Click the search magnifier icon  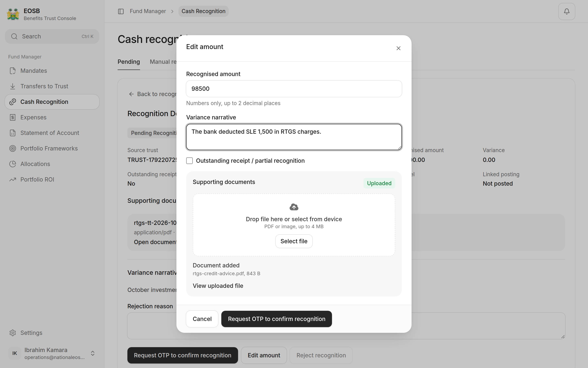click(x=14, y=37)
